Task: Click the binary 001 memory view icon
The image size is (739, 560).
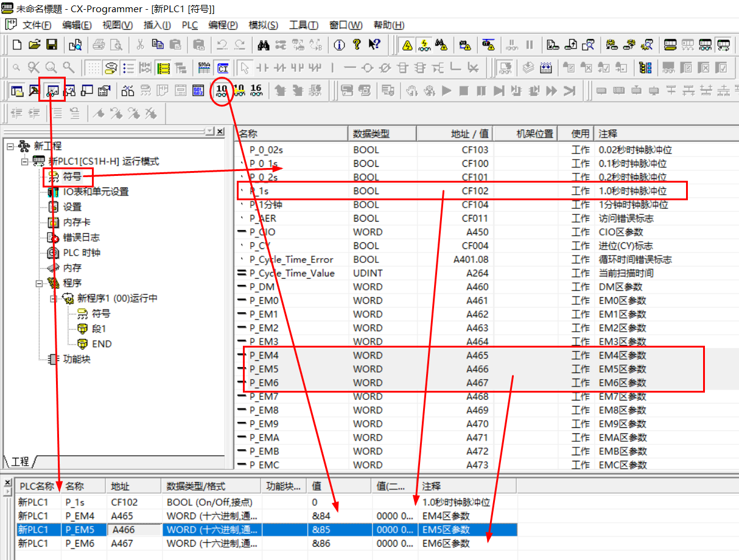Action: [x=198, y=91]
